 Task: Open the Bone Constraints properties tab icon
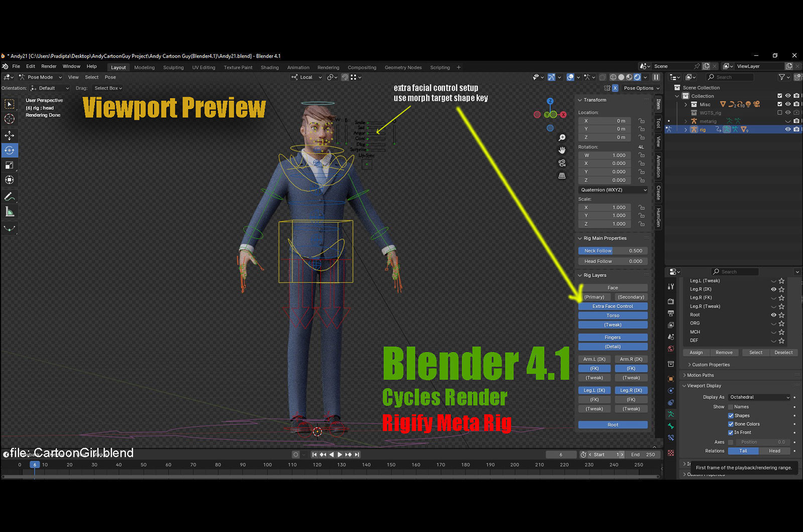[x=671, y=438]
